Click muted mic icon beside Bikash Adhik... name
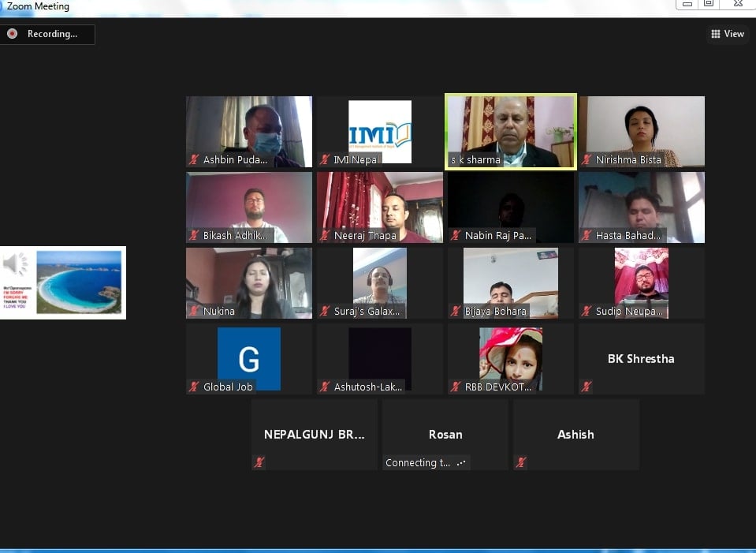Screen dimensions: 756x553 (x=194, y=235)
